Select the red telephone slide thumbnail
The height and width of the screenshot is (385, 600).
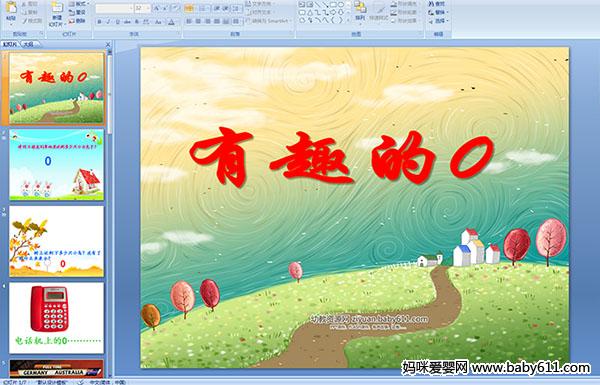[57, 318]
